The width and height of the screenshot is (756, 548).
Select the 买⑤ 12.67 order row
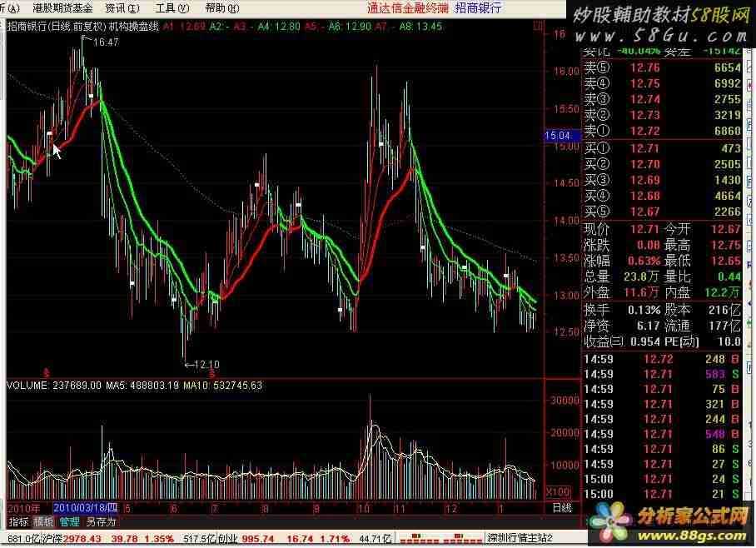tap(663, 212)
